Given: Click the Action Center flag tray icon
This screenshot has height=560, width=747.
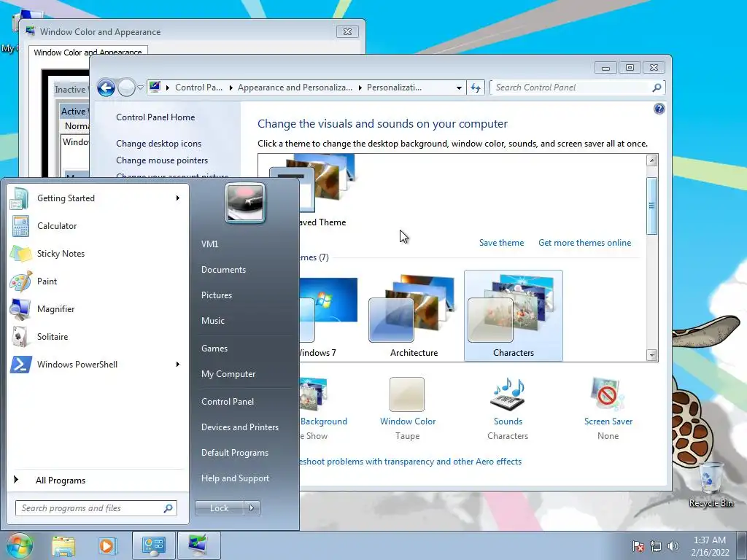Looking at the screenshot, I should click(x=638, y=546).
